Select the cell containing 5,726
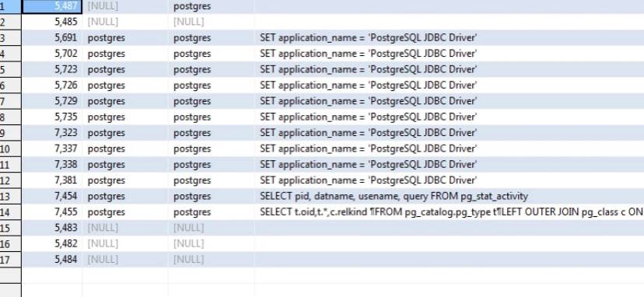This screenshot has width=644, height=297. coord(52,85)
